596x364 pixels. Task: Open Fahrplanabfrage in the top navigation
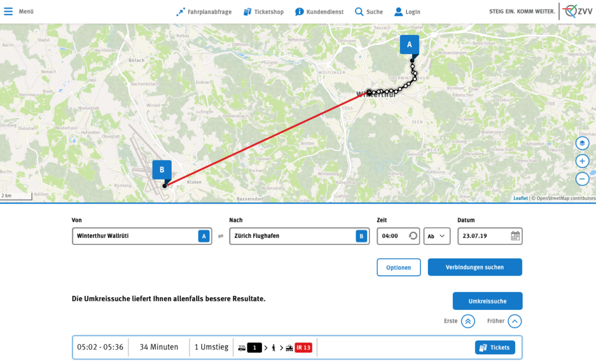point(204,12)
